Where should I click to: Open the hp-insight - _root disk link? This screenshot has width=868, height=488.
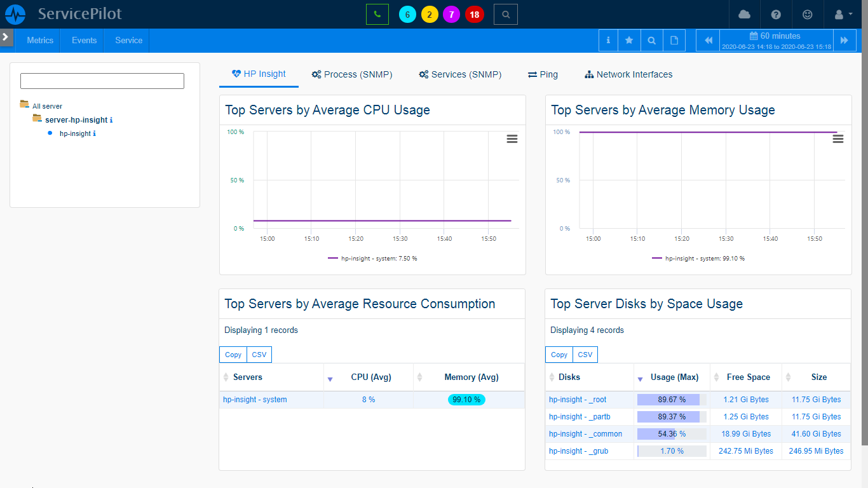[x=578, y=399]
